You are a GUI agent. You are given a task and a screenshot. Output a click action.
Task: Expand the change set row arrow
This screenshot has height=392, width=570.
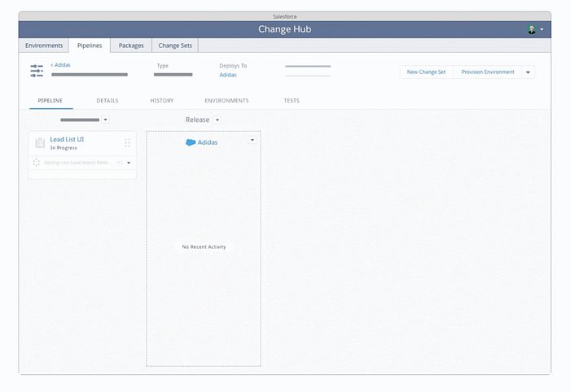coord(129,163)
